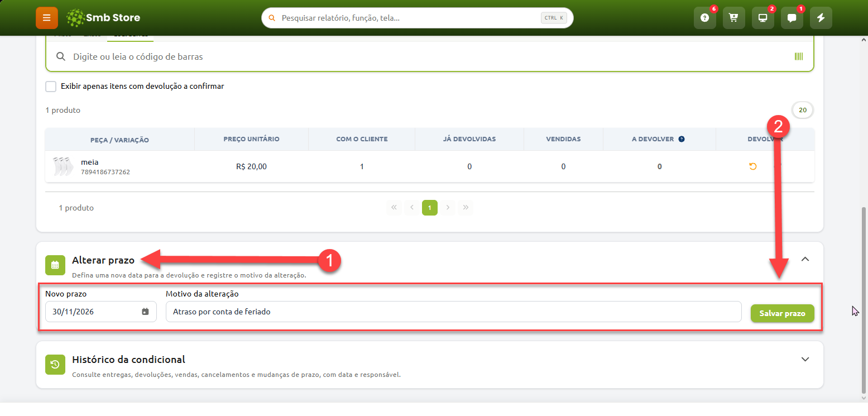Click the Motivo da alteração text field
868x416 pixels.
[x=453, y=312]
